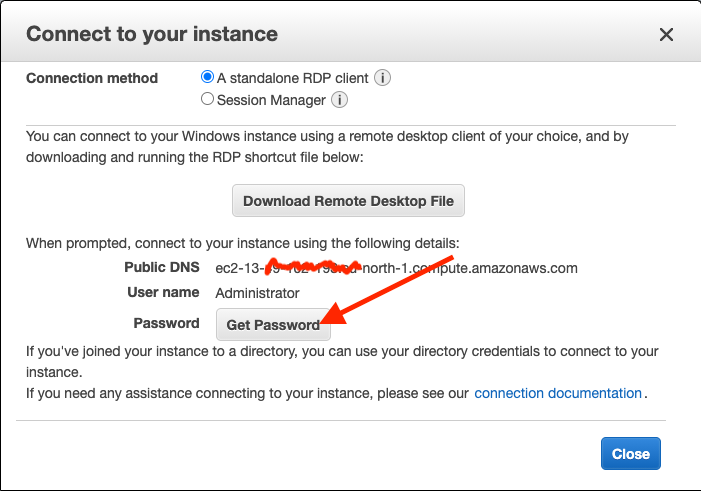The width and height of the screenshot is (701, 491).
Task: Click the 'Public DNS' field label
Action: click(162, 267)
